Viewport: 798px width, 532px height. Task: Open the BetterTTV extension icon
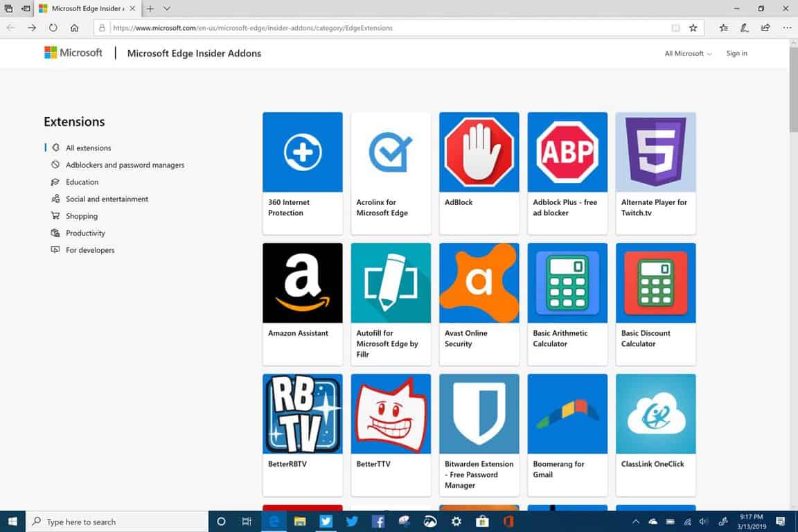point(391,414)
